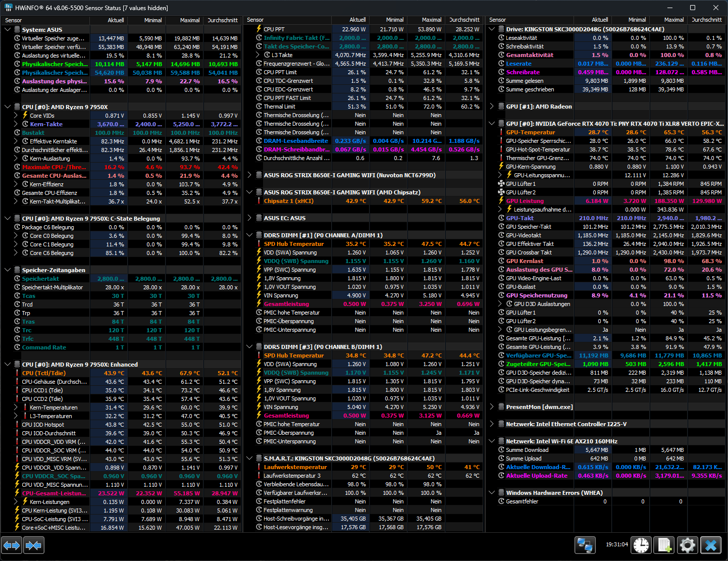Click the HWiNFO app icon in title bar
Screen dimensions: 728x561
[9, 8]
